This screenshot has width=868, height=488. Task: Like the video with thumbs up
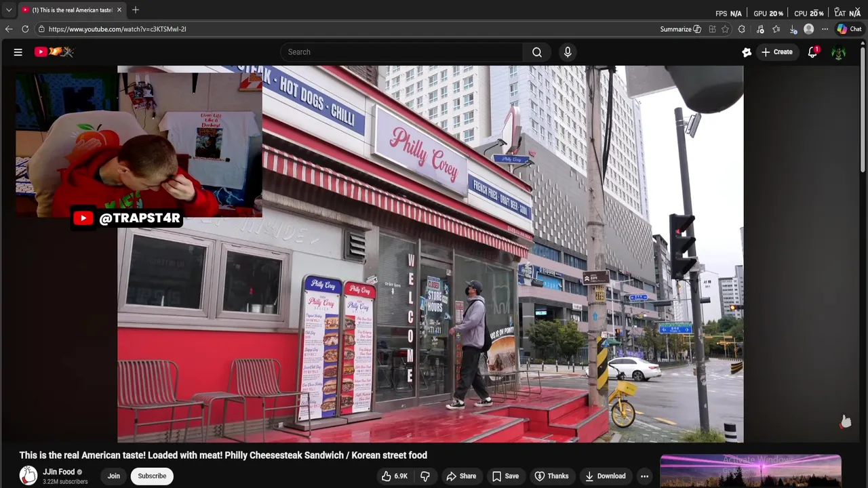click(394, 476)
